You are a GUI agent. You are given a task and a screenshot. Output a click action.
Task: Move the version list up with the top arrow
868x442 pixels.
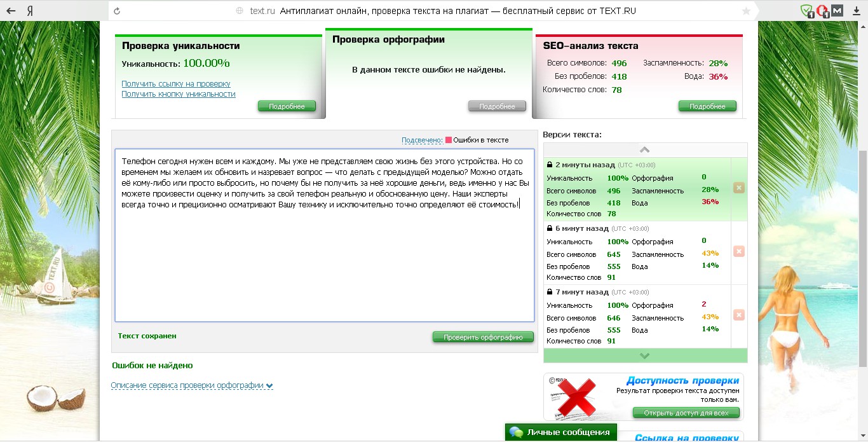point(645,150)
